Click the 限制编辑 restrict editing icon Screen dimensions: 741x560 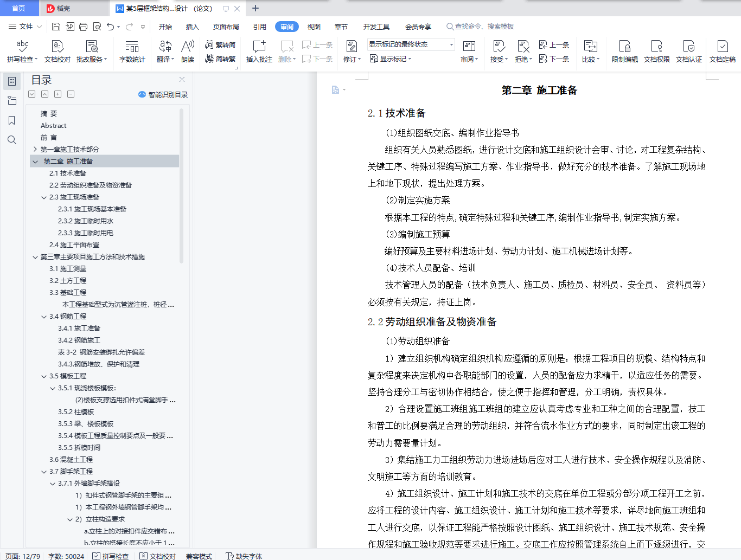[x=625, y=52]
